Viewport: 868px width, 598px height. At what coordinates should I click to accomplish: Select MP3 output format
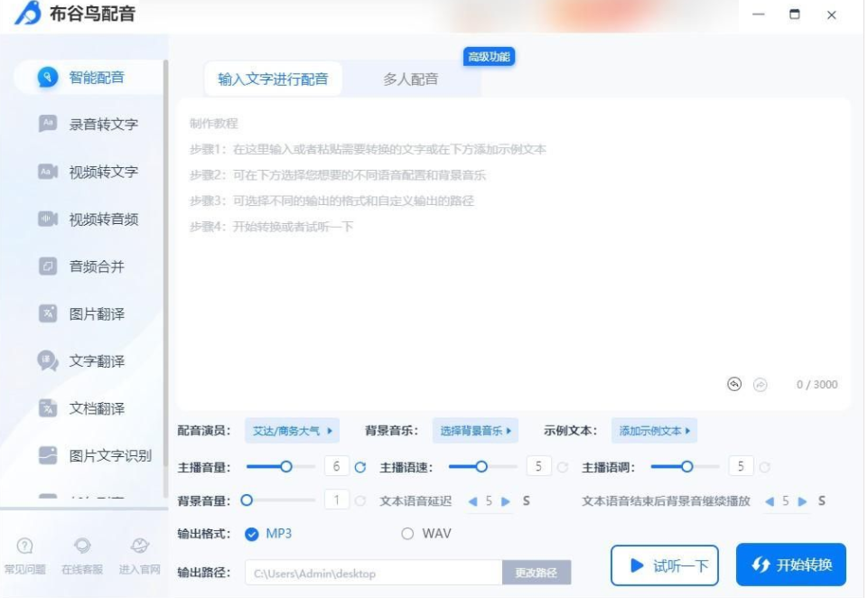pos(252,534)
